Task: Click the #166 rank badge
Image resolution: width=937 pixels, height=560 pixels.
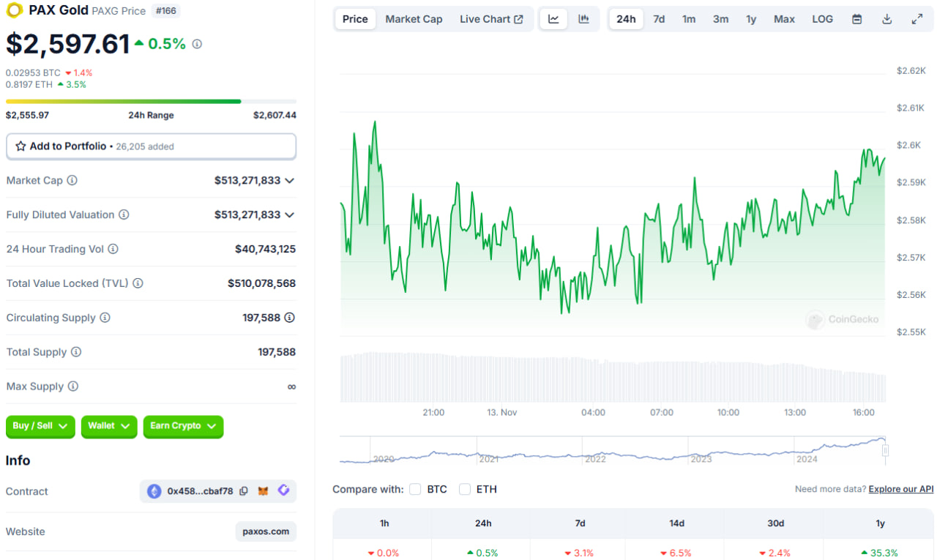Action: [x=165, y=11]
